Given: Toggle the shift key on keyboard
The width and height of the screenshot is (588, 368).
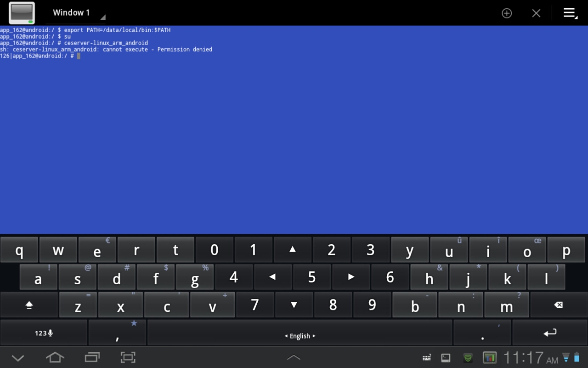Looking at the screenshot, I should pyautogui.click(x=29, y=305).
